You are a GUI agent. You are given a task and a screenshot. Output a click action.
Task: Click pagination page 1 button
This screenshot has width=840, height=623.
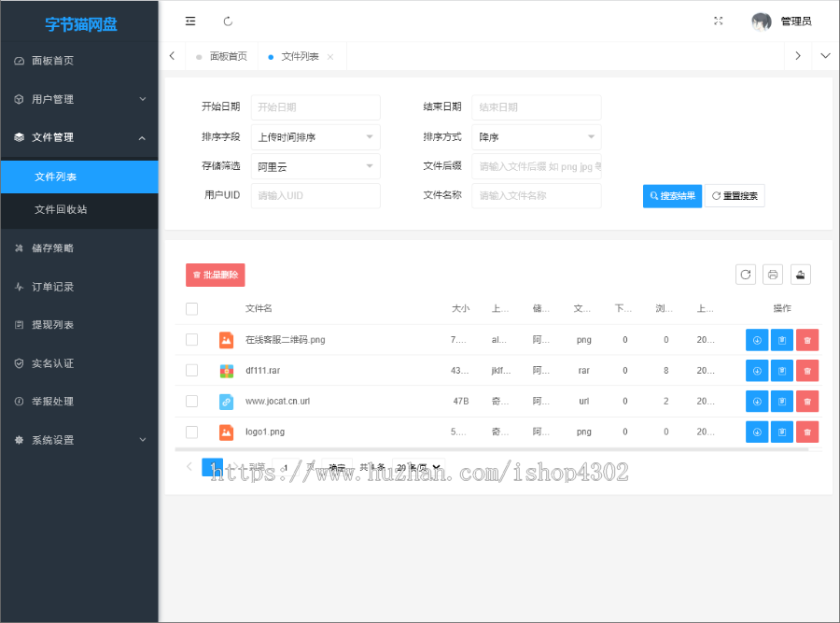point(212,467)
